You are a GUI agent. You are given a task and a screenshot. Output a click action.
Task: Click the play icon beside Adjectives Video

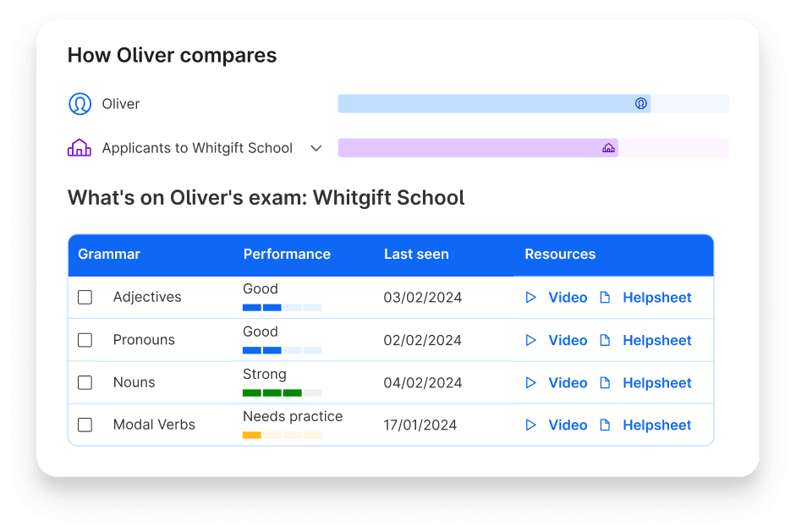531,297
